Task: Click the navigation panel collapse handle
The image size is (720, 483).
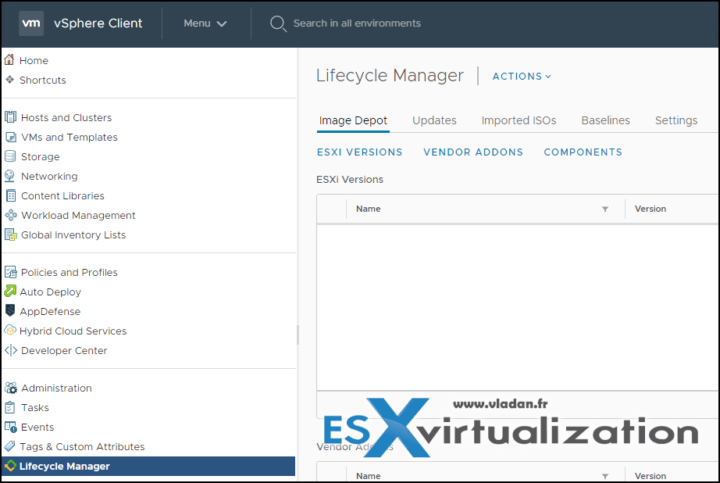Action: click(x=298, y=335)
